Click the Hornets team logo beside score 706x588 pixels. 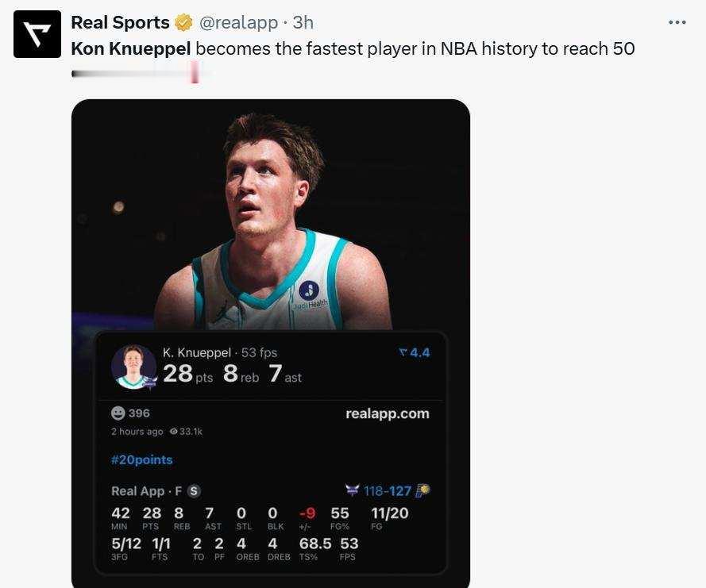(353, 490)
